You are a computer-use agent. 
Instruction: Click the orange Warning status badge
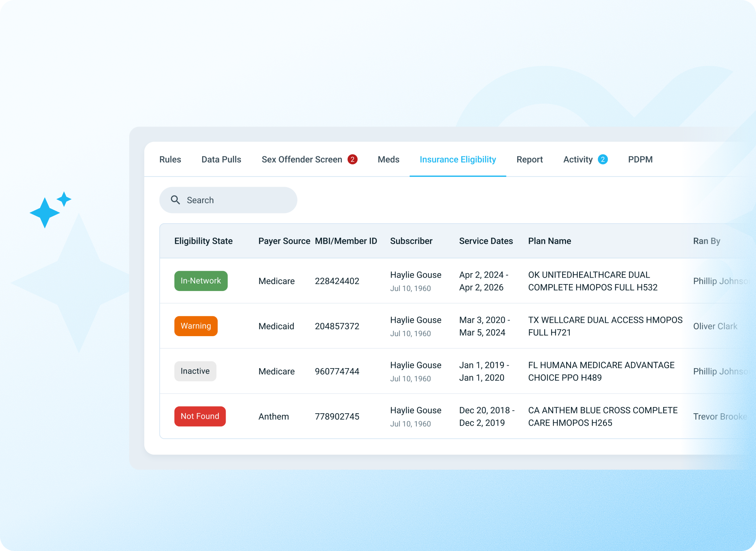point(195,326)
